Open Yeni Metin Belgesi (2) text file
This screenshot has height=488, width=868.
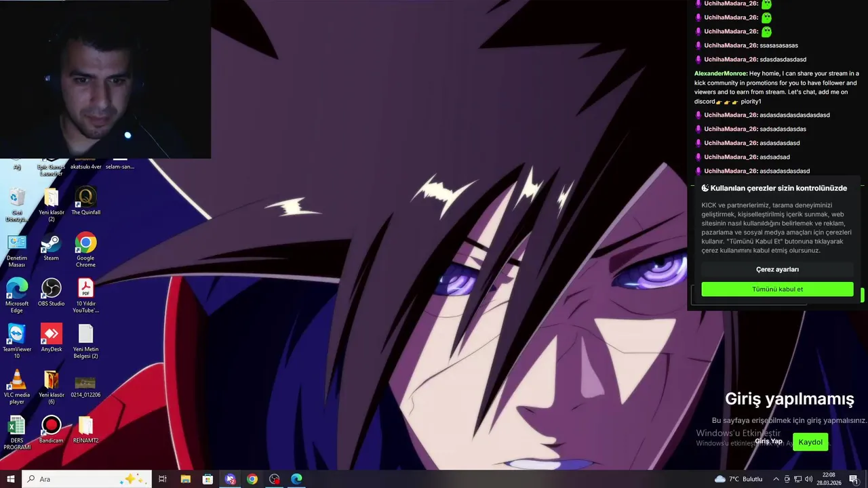click(85, 342)
